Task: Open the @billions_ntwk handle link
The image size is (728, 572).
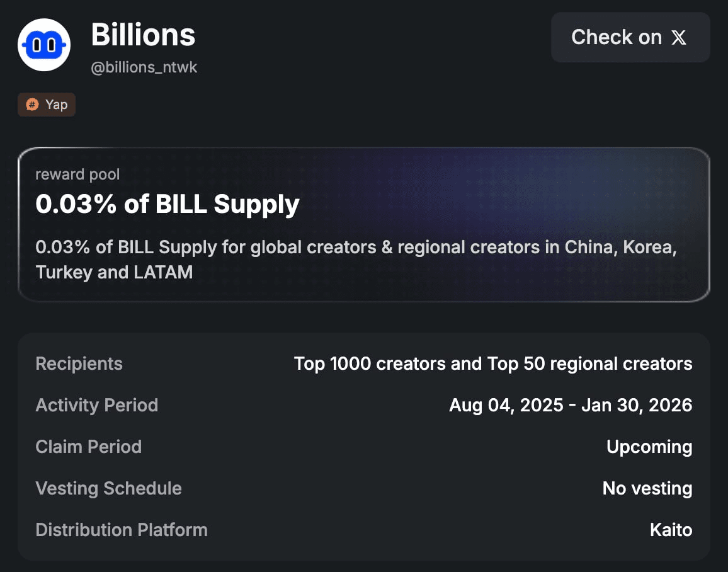Action: coord(144,67)
